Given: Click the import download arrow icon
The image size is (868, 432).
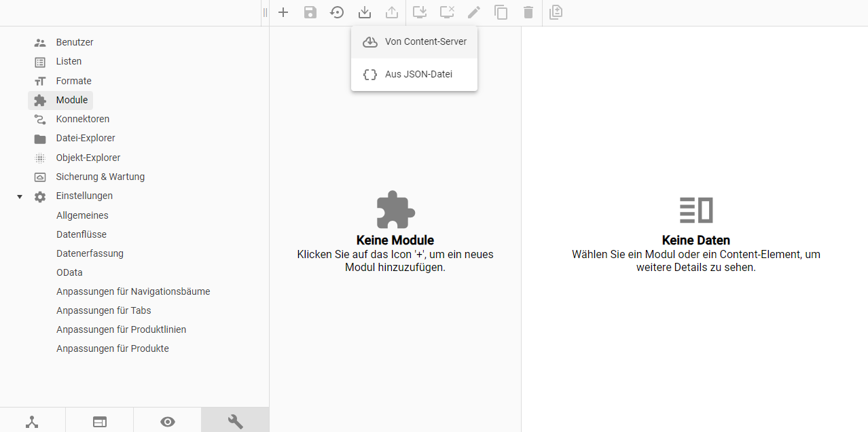Looking at the screenshot, I should [x=365, y=12].
